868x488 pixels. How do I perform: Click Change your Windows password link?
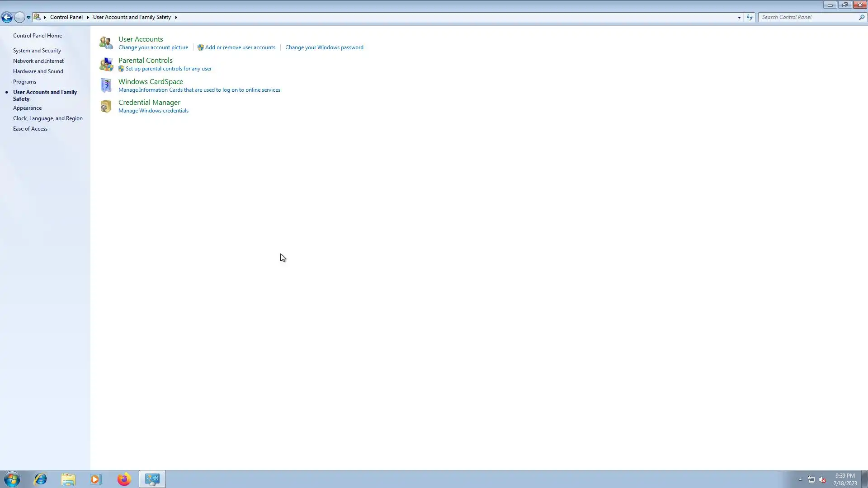pyautogui.click(x=324, y=47)
